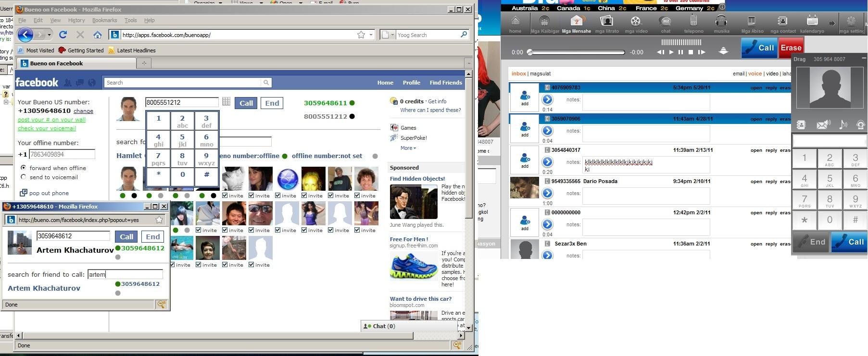Click the toolbar next arrow before settings
Image resolution: width=868 pixels, height=356 pixels.
[832, 23]
